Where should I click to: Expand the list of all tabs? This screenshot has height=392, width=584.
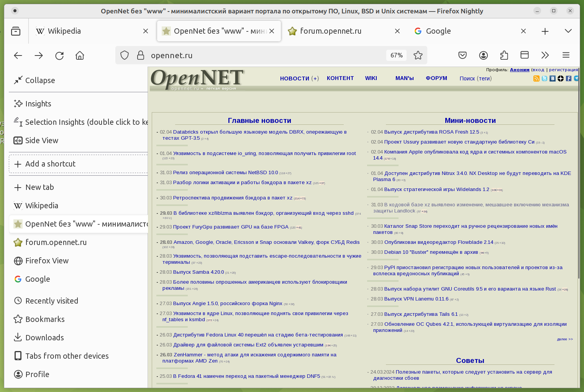pyautogui.click(x=568, y=31)
